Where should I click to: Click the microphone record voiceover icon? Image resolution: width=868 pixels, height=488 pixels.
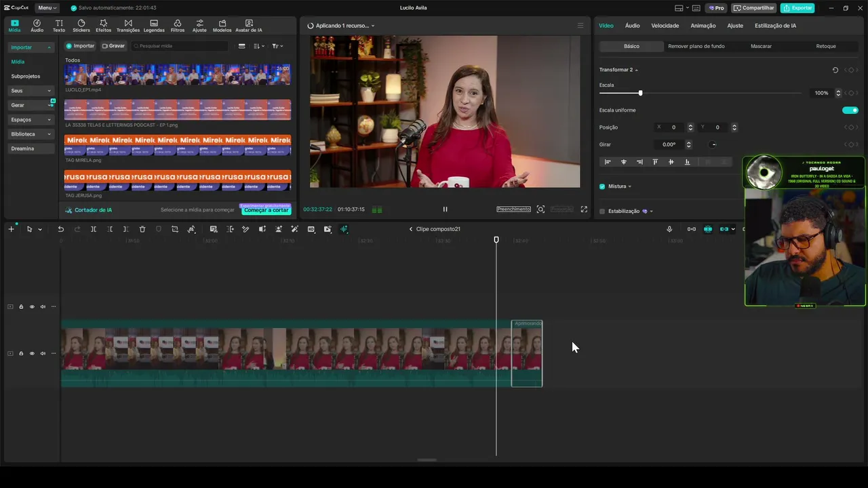point(669,229)
